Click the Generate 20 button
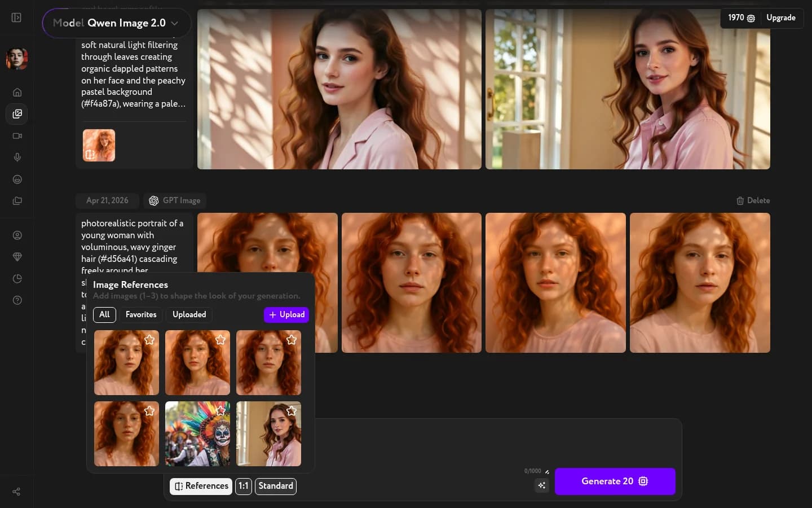Image resolution: width=812 pixels, height=508 pixels. coord(615,481)
